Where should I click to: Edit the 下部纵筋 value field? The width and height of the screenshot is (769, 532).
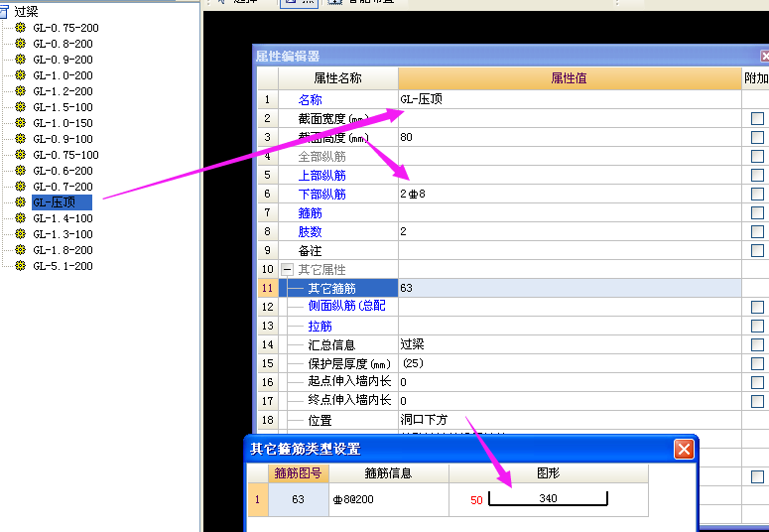click(570, 194)
